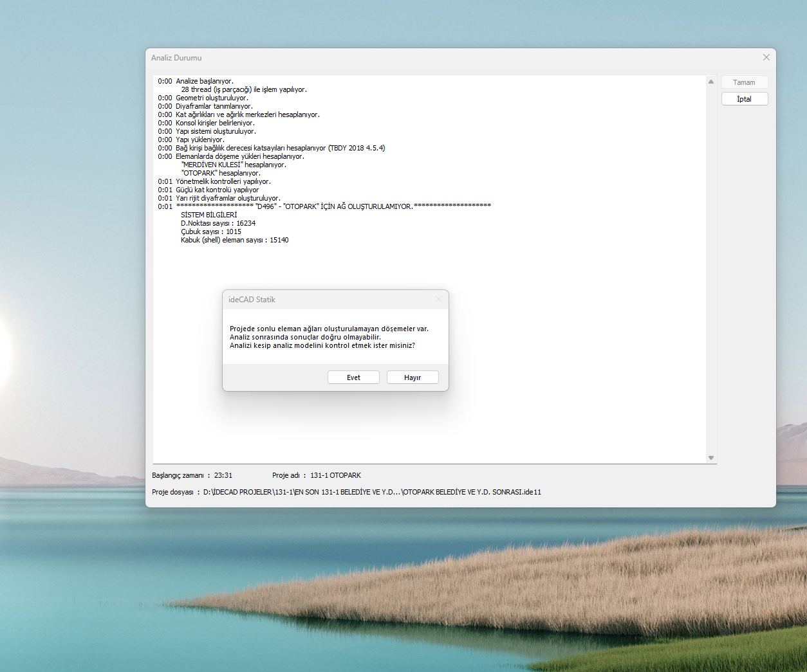Click the log scrollbar track
This screenshot has width=807, height=672.
(x=711, y=270)
